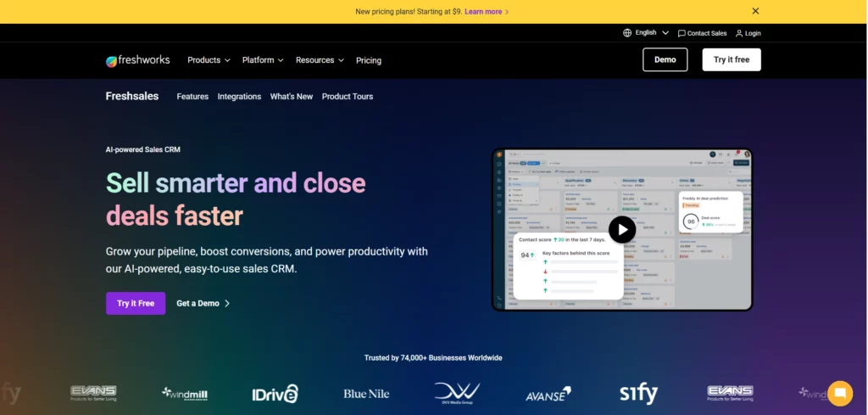Close the yellow pricing banner
The height and width of the screenshot is (415, 868).
point(755,11)
